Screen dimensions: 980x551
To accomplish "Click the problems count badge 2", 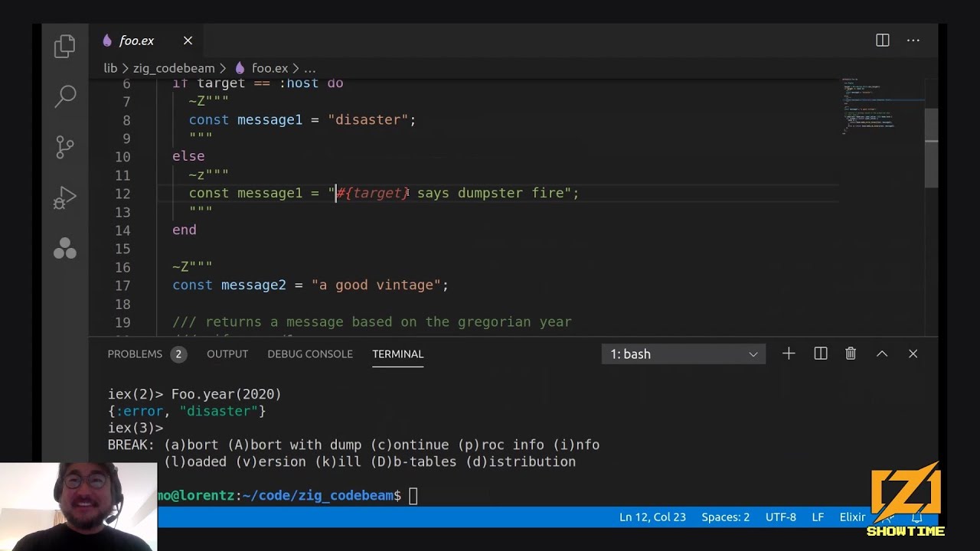I will tap(178, 354).
